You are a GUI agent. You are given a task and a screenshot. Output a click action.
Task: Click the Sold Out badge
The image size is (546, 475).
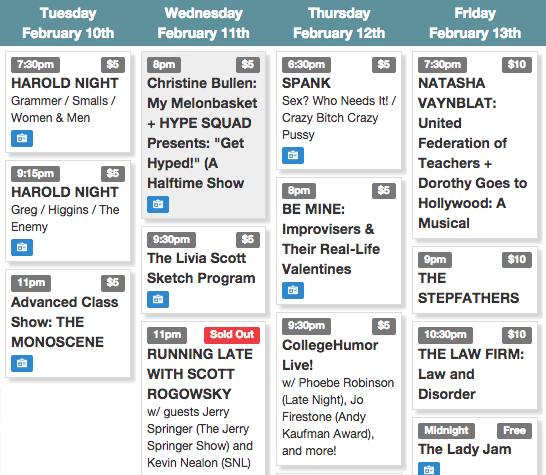[x=232, y=335]
